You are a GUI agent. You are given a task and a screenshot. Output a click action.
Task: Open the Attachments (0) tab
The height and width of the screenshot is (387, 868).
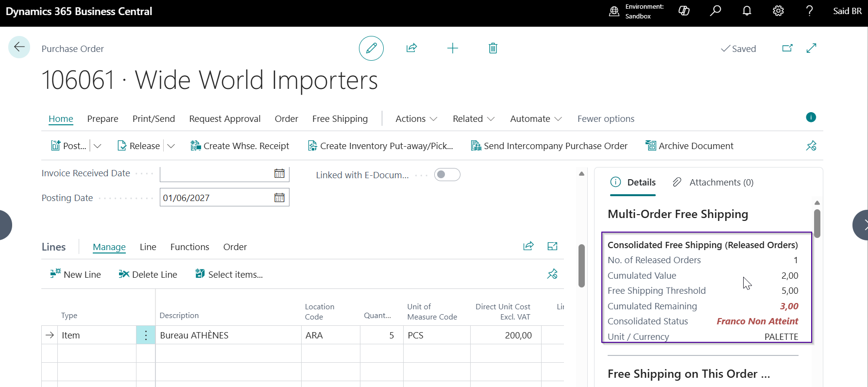713,183
